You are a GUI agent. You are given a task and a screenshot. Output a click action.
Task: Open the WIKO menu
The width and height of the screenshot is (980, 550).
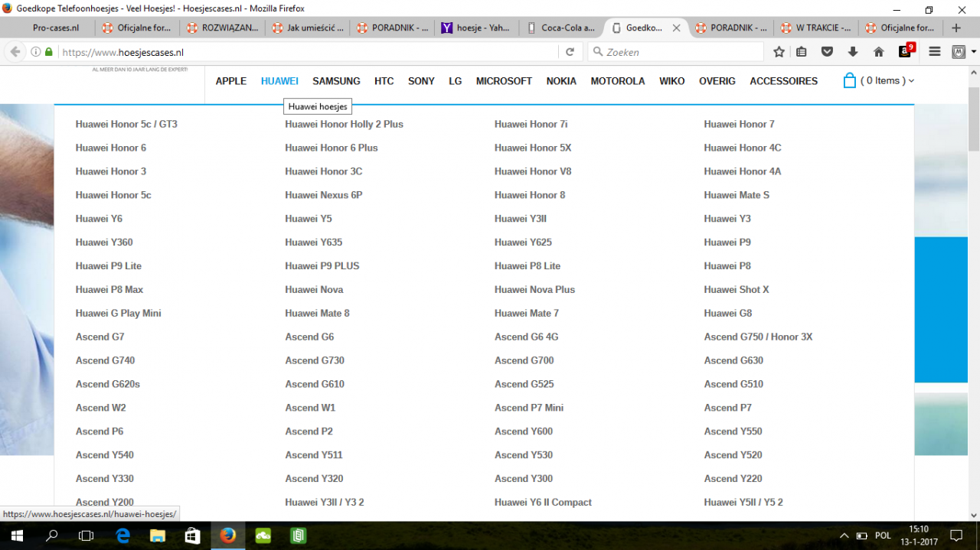tap(672, 81)
